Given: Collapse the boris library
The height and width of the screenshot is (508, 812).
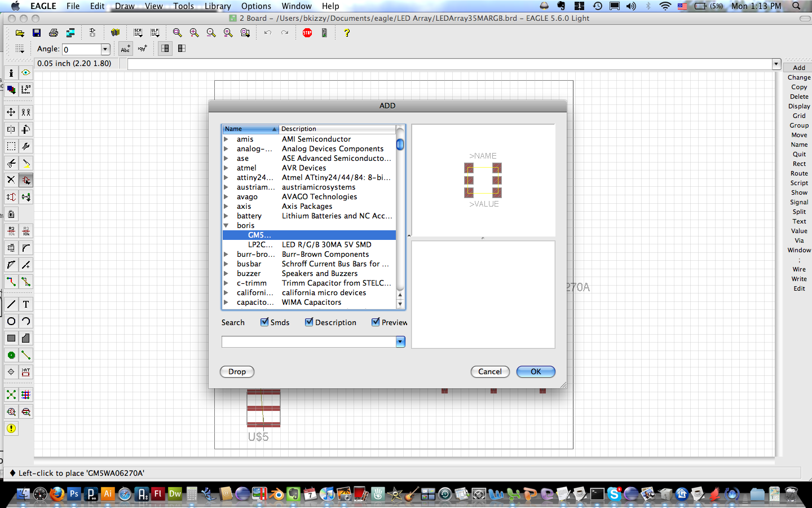Looking at the screenshot, I should (x=226, y=225).
